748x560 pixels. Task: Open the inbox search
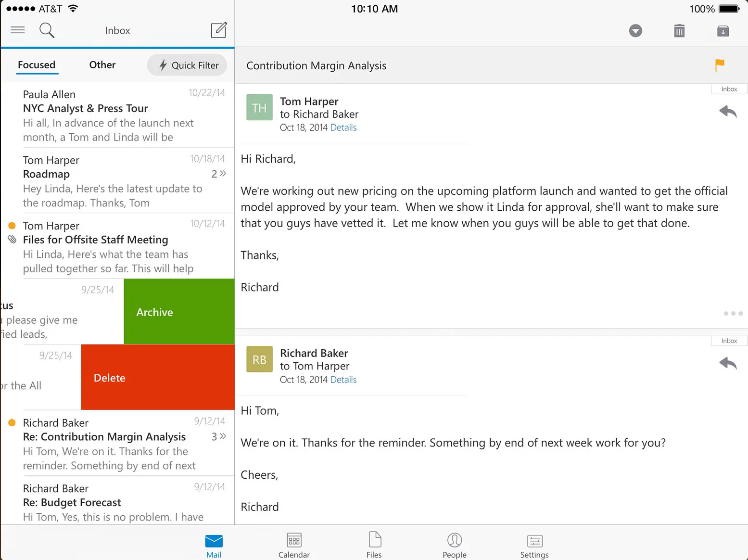tap(47, 30)
